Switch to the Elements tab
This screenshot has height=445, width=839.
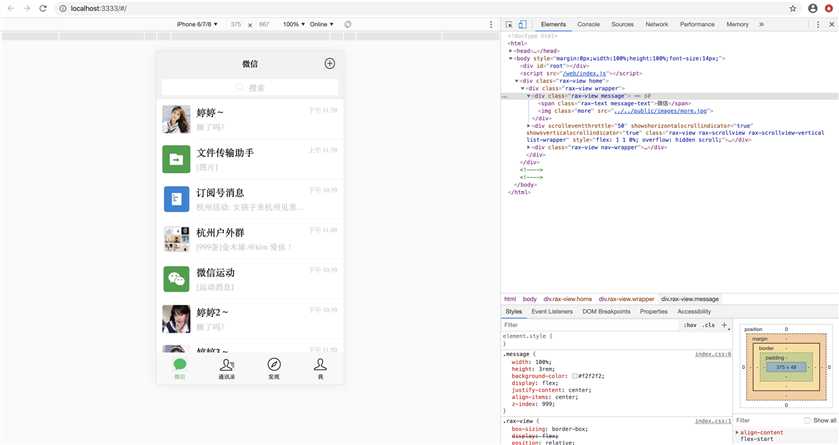pos(553,25)
